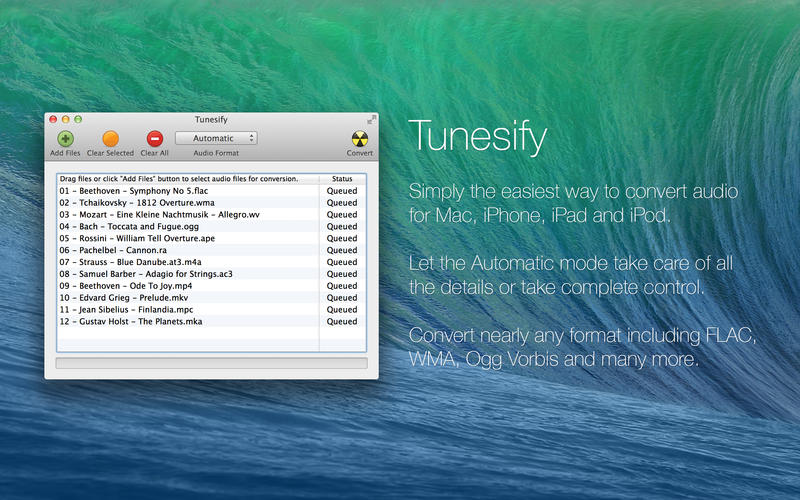Toggle fullscreen with the title bar arrows icon
This screenshot has height=500, width=800.
371,119
